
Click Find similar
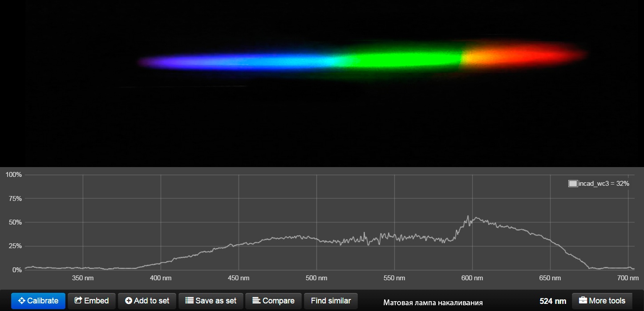click(331, 301)
